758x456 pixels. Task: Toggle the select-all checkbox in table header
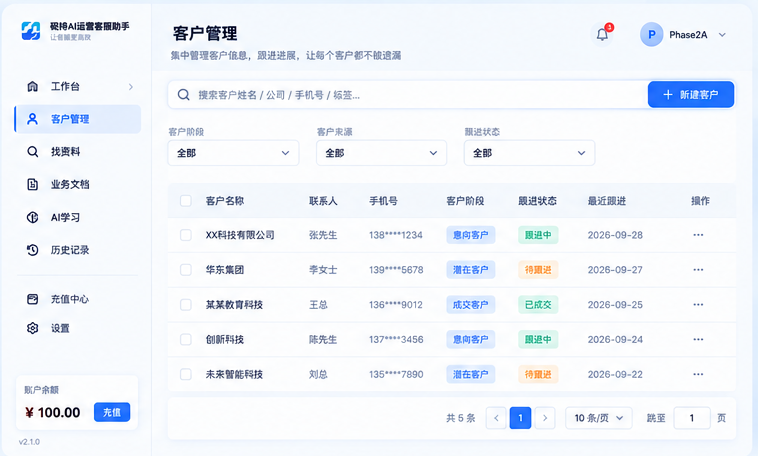point(186,201)
